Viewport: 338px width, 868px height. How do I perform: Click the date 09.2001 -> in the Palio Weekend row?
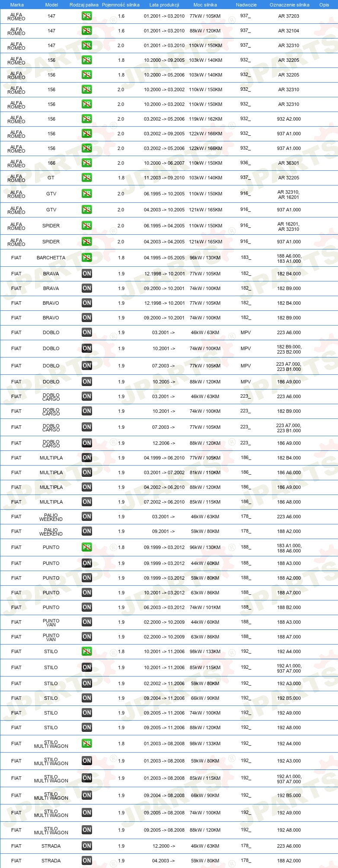click(164, 531)
